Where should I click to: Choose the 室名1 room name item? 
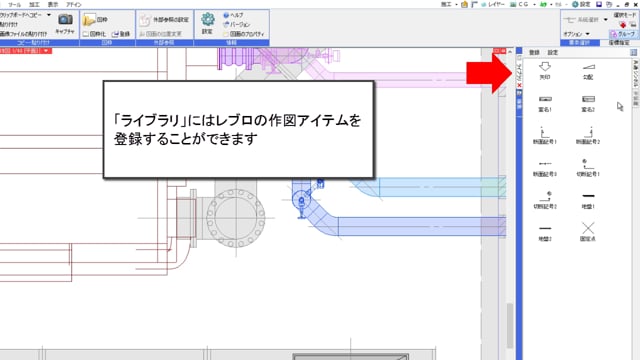(545, 104)
